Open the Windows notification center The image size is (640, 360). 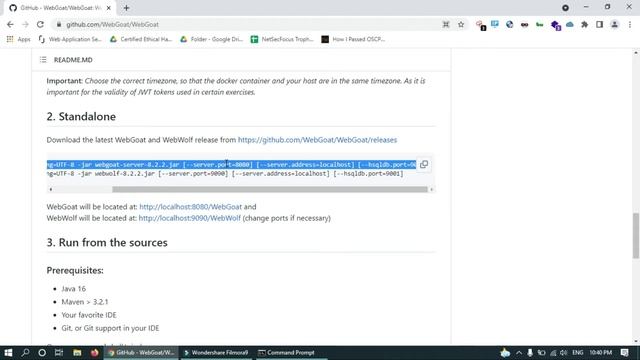624,353
